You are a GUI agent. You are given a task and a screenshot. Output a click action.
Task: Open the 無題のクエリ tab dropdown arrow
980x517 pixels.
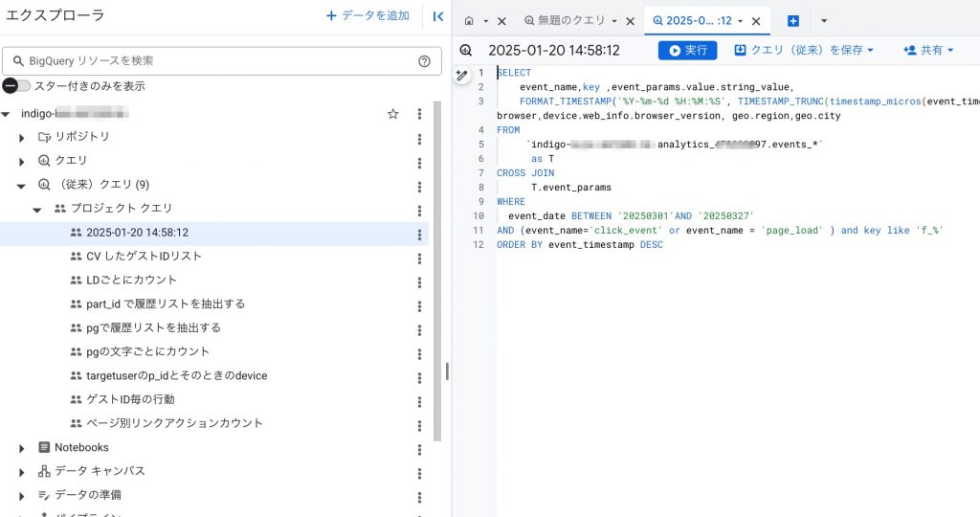[614, 21]
